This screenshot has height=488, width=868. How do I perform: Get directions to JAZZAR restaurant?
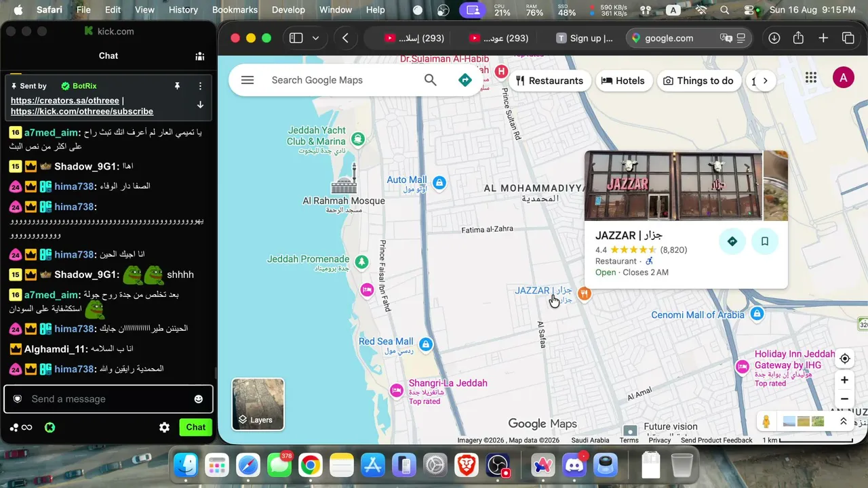pyautogui.click(x=732, y=241)
